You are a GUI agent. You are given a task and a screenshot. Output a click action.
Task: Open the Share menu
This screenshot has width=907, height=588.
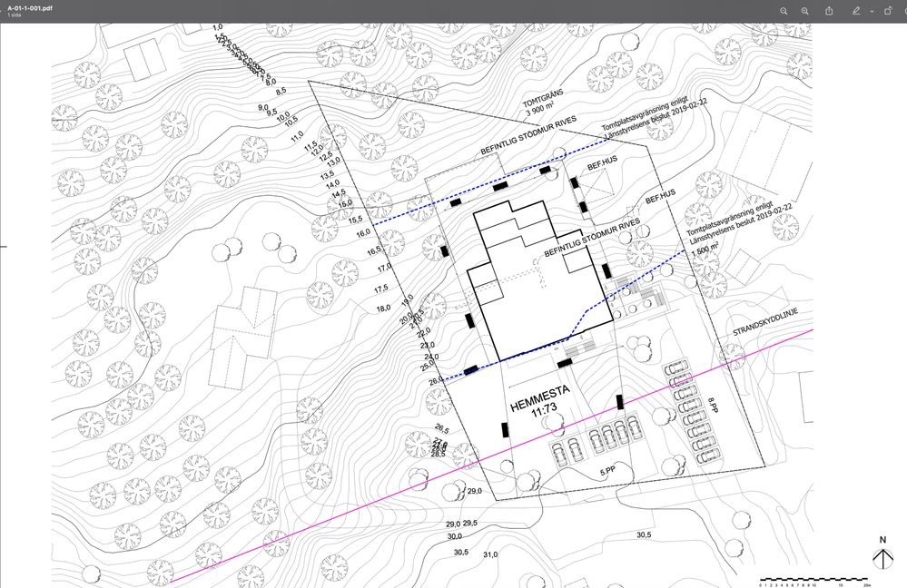click(x=829, y=11)
